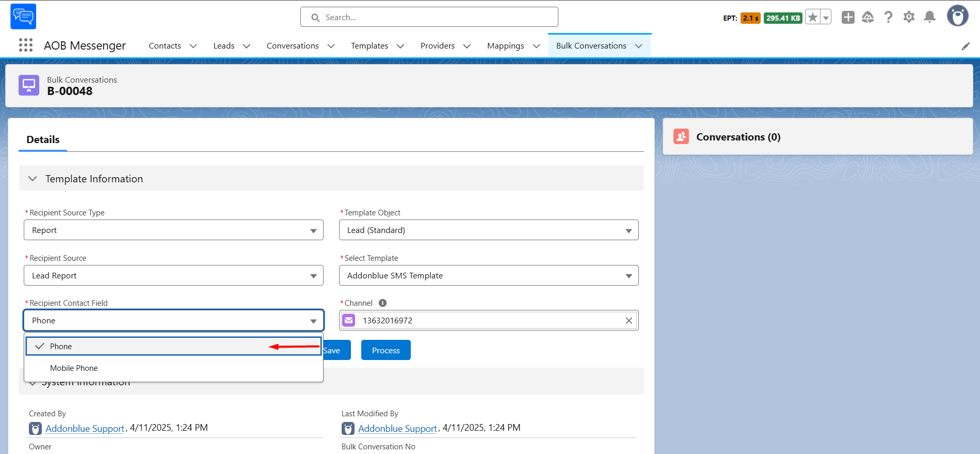This screenshot has height=454, width=980.
Task: Open the Leads tab
Action: [223, 46]
